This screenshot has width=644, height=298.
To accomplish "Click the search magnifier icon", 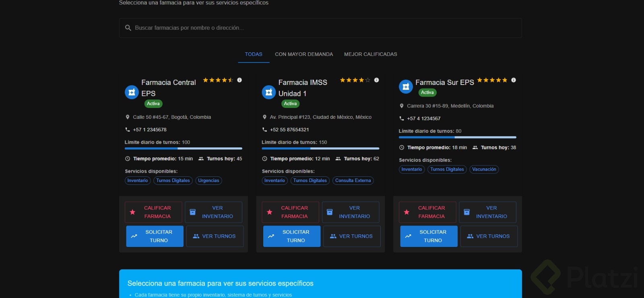I will tap(128, 28).
